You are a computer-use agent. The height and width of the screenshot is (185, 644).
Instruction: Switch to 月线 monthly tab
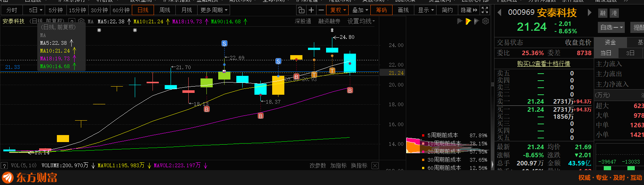coord(186,10)
